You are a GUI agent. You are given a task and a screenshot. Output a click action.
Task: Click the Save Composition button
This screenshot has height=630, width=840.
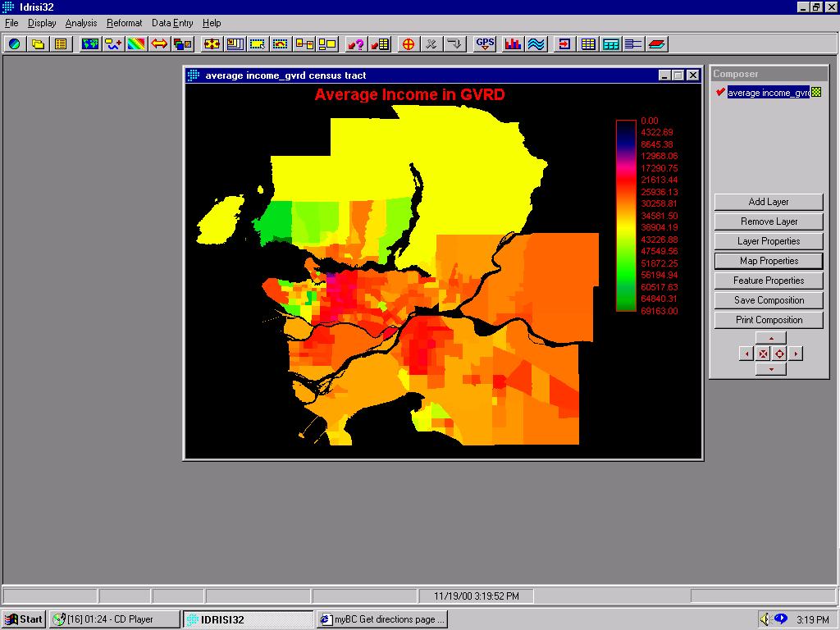pyautogui.click(x=769, y=300)
